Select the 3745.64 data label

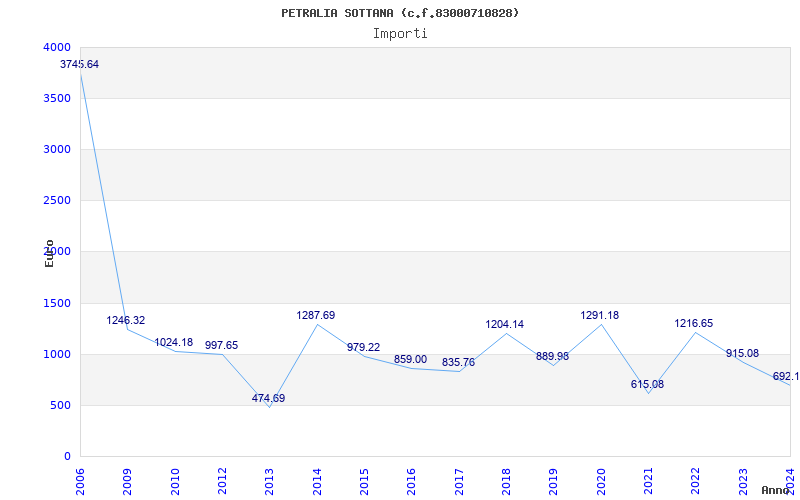click(80, 64)
